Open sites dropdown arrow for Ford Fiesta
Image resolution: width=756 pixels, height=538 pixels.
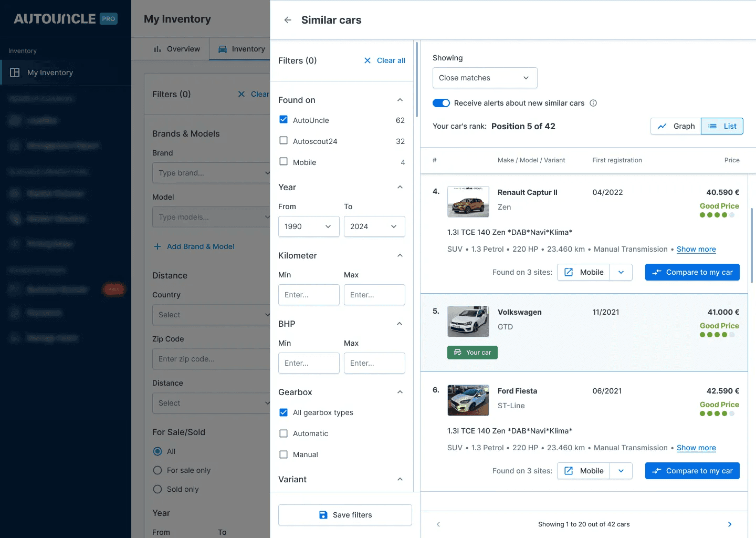pos(621,471)
